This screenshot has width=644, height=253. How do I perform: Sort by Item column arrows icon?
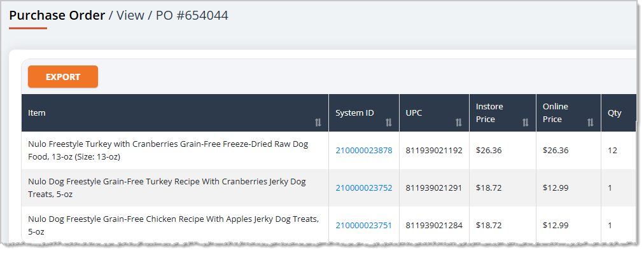click(318, 122)
